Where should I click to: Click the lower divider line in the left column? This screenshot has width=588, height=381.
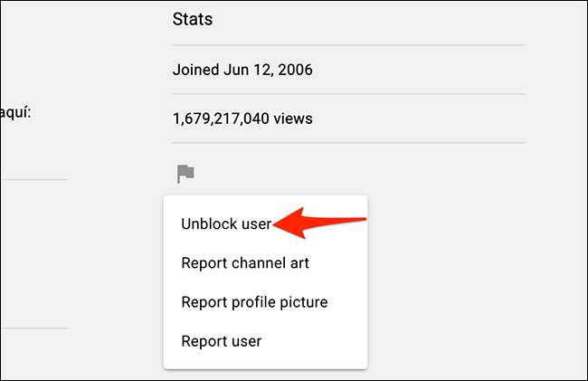tap(33, 328)
